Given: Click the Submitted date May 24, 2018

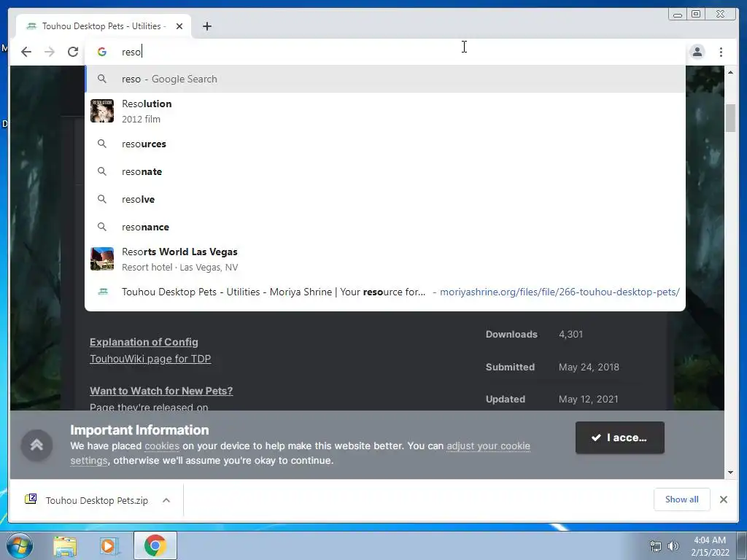Looking at the screenshot, I should 589,367.
